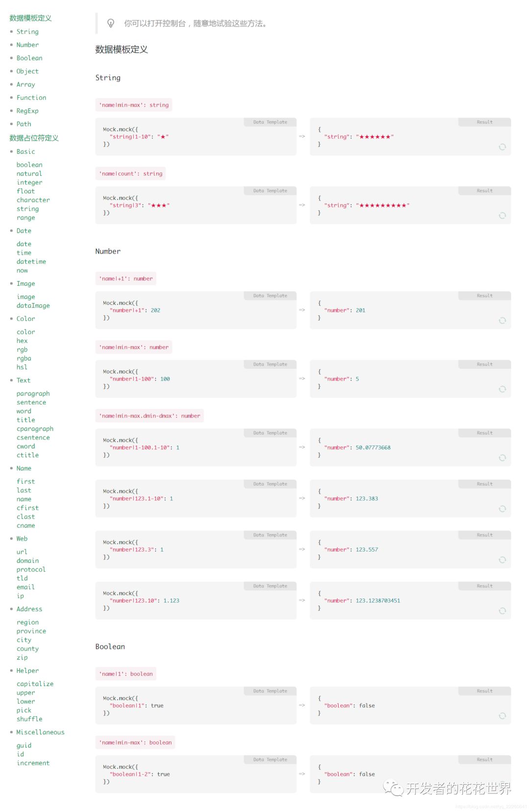529x812 pixels.
Task: Refresh the boolean|1 false result
Action: pos(502,716)
